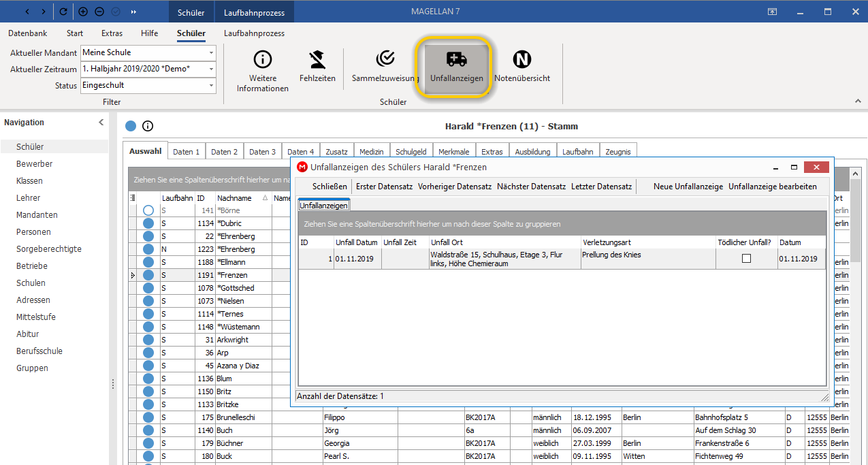The width and height of the screenshot is (868, 465).
Task: Toggle the status circle for *Börne row
Action: [148, 210]
